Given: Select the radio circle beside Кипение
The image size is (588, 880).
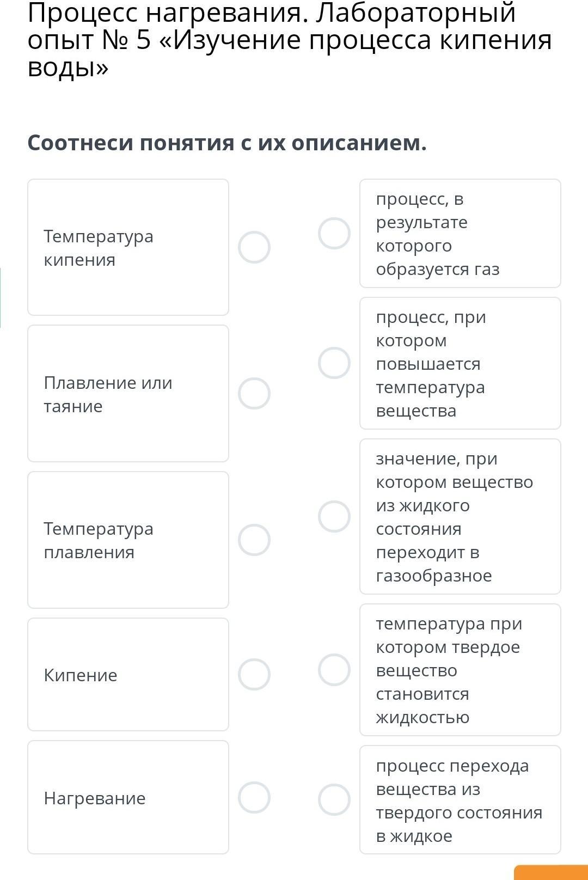Looking at the screenshot, I should 254,674.
